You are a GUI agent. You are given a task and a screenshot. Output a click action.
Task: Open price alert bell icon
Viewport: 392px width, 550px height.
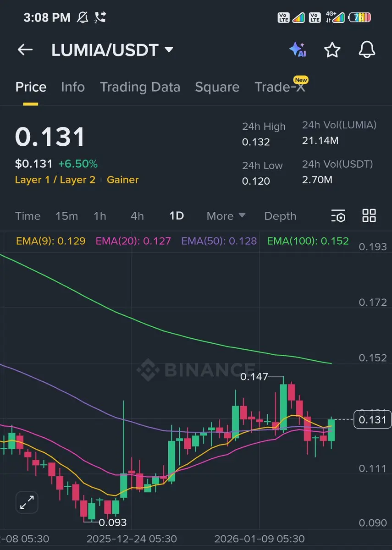(x=367, y=49)
